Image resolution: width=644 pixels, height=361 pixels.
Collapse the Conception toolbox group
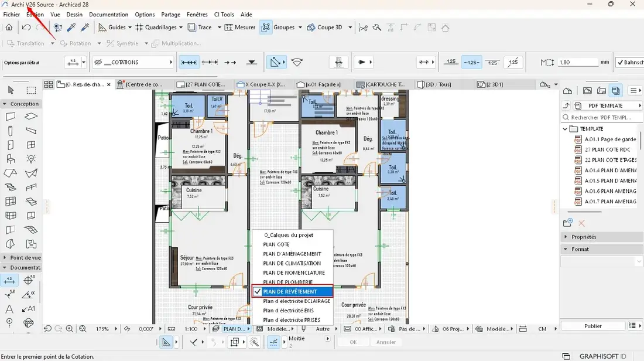(5, 104)
